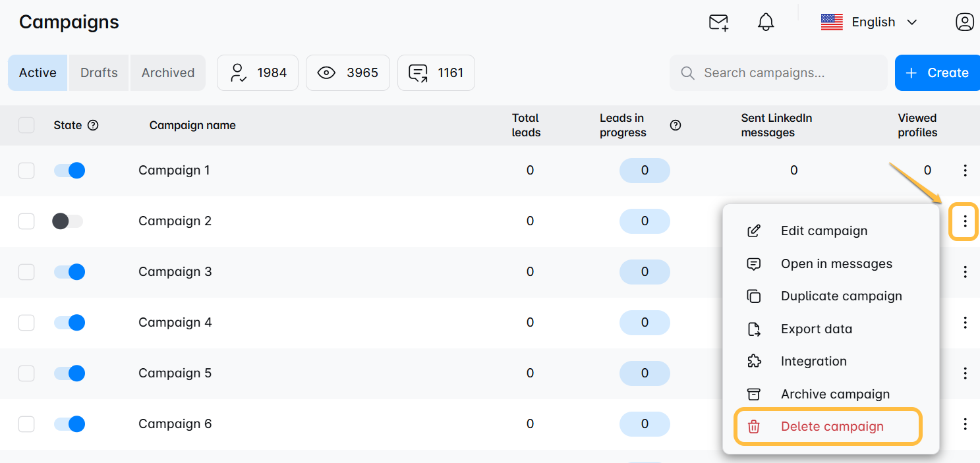This screenshot has height=463, width=980.
Task: Choose Duplicate campaign from the menu
Action: (x=830, y=296)
